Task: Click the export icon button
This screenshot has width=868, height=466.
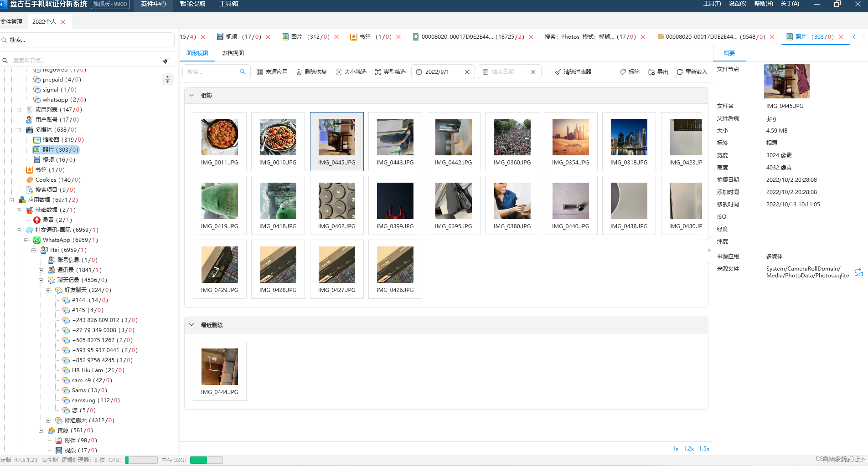Action: coord(651,72)
